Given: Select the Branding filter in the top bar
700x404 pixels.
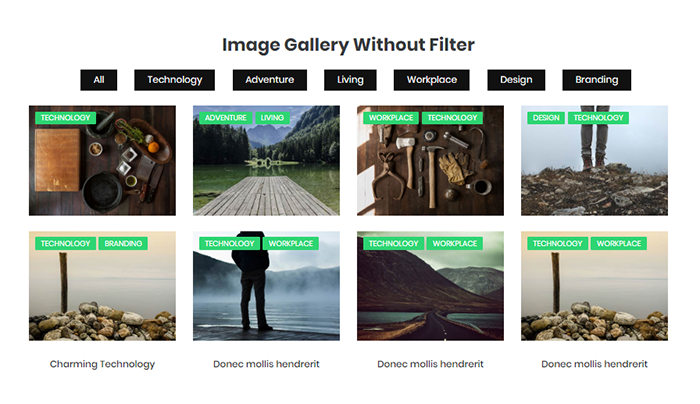Looking at the screenshot, I should [x=596, y=80].
